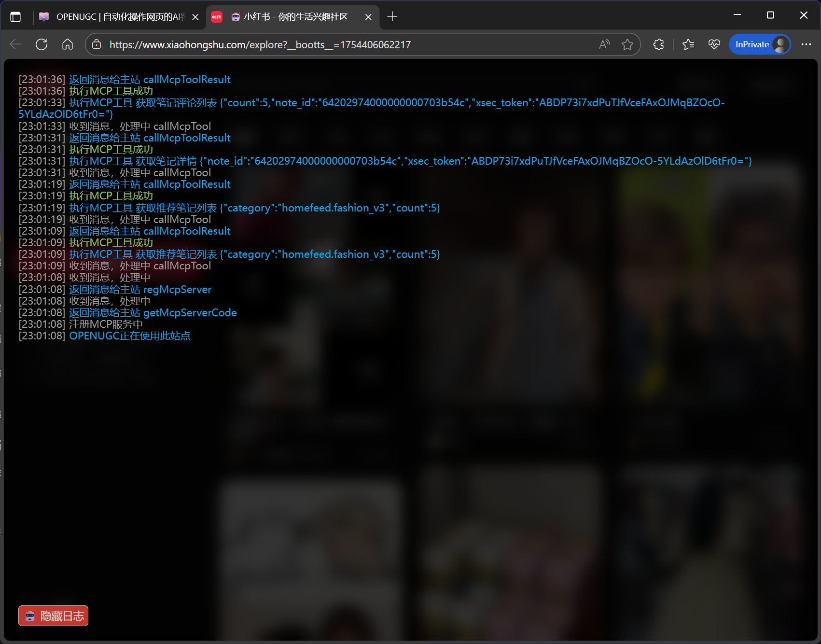Screen dimensions: 821x644
Task: Hide the log with 隐藏日志 button
Action: click(x=54, y=616)
